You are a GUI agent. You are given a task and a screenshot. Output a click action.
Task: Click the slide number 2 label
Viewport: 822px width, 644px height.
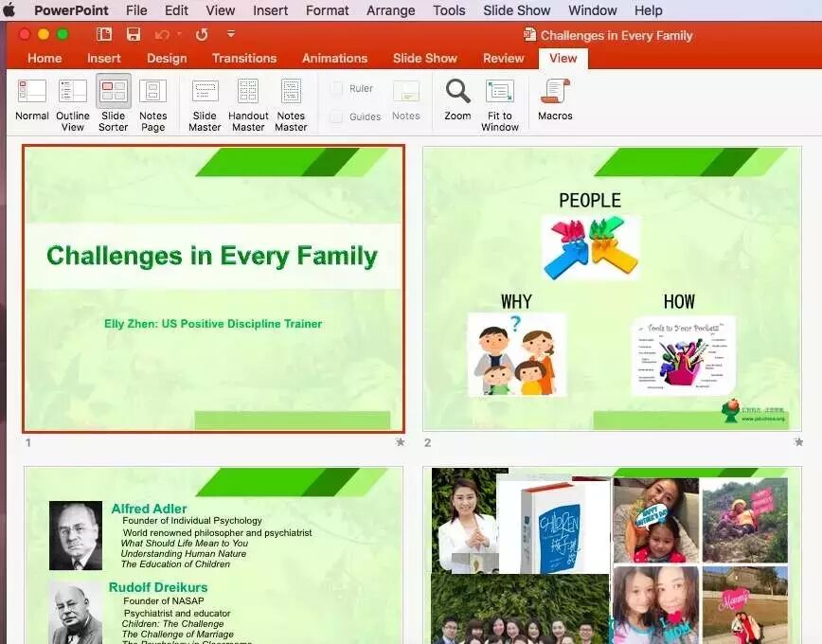pos(427,442)
